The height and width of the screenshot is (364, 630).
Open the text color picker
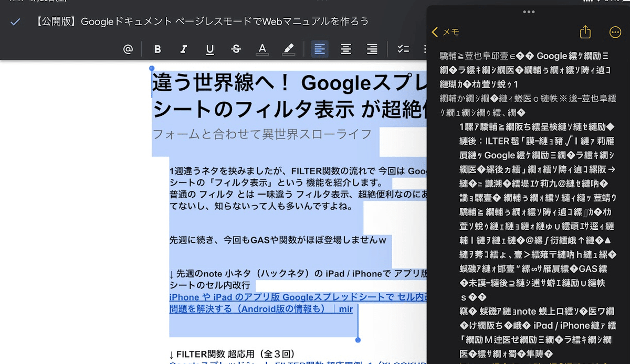(262, 49)
